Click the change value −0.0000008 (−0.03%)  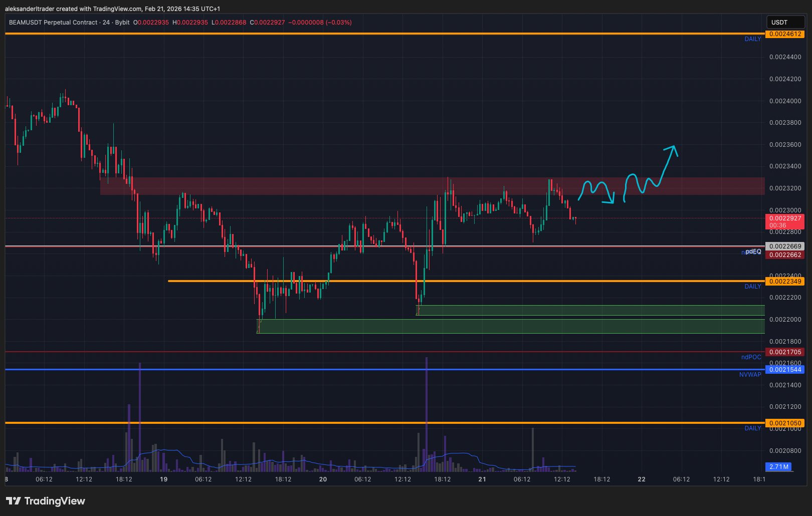(x=320, y=23)
